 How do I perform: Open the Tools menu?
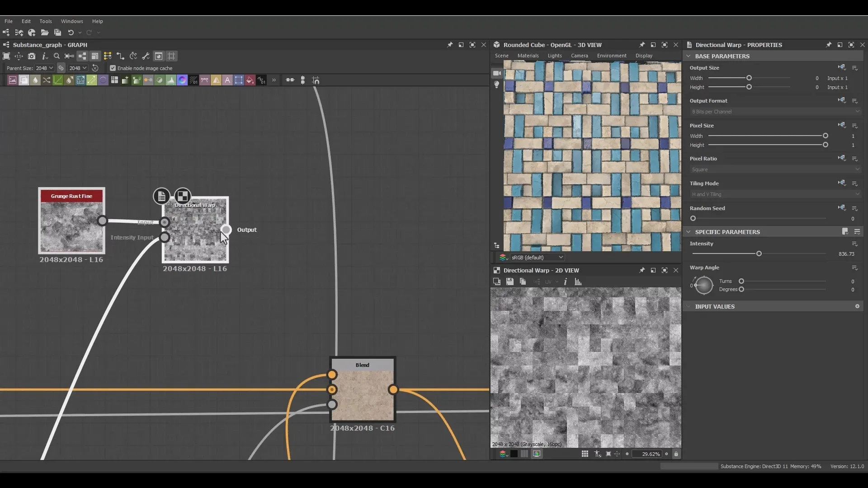(x=46, y=21)
